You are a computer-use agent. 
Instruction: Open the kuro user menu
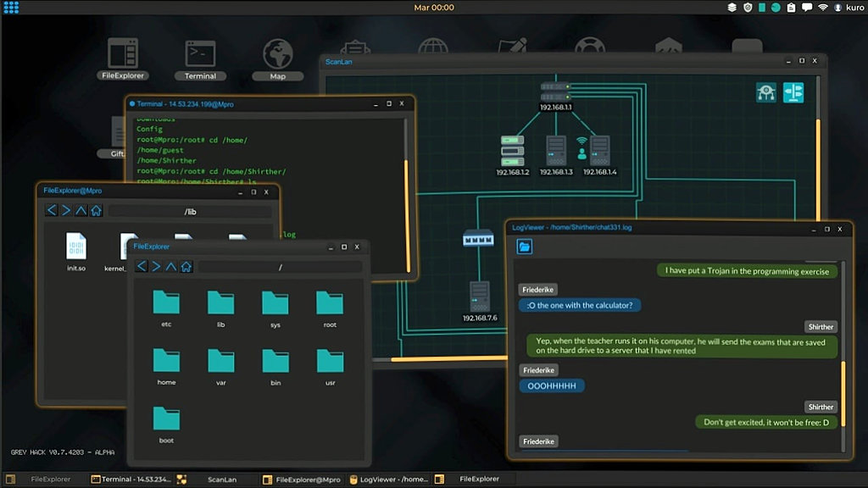(x=849, y=7)
